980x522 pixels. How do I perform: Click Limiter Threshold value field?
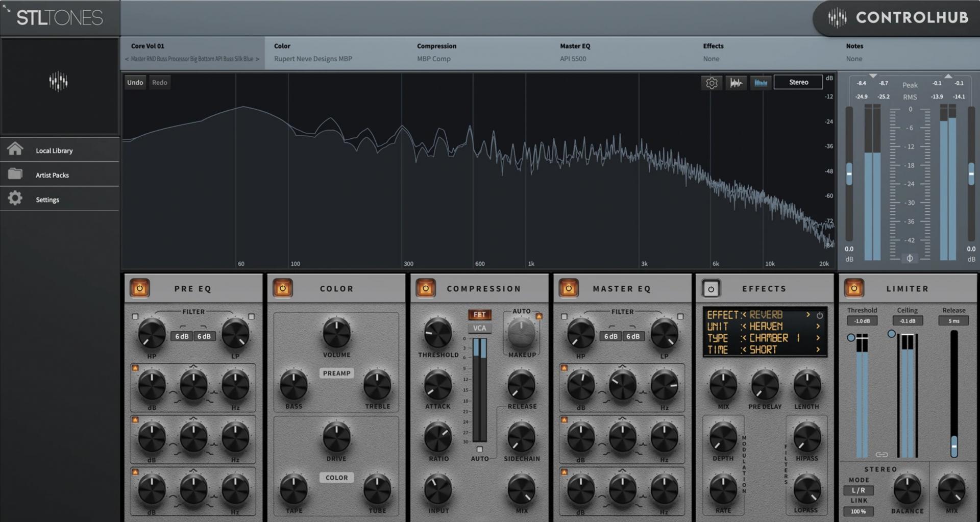click(x=862, y=321)
